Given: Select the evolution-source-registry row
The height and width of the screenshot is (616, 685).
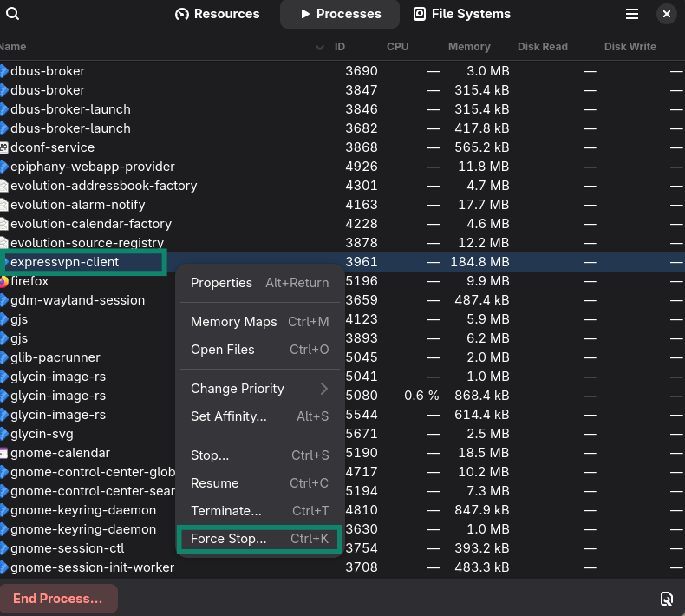Looking at the screenshot, I should click(342, 243).
